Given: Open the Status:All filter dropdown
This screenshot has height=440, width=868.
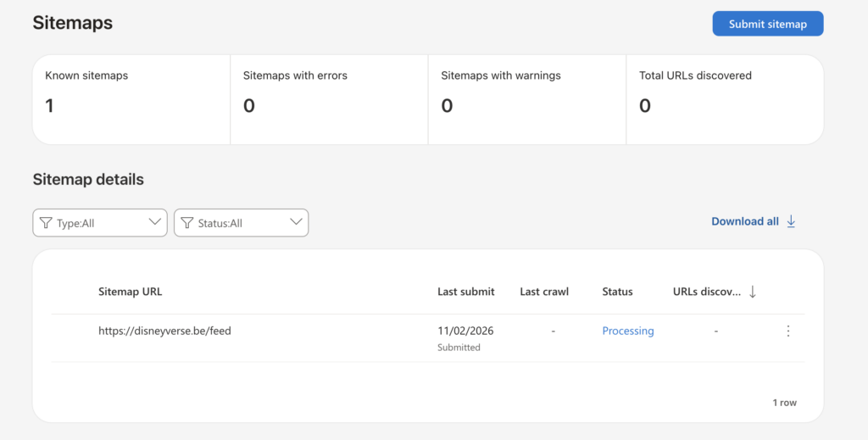Looking at the screenshot, I should (x=241, y=223).
